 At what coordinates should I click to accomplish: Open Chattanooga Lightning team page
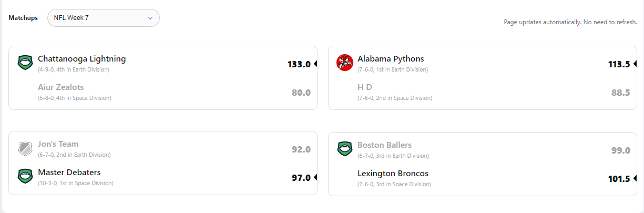pos(81,59)
